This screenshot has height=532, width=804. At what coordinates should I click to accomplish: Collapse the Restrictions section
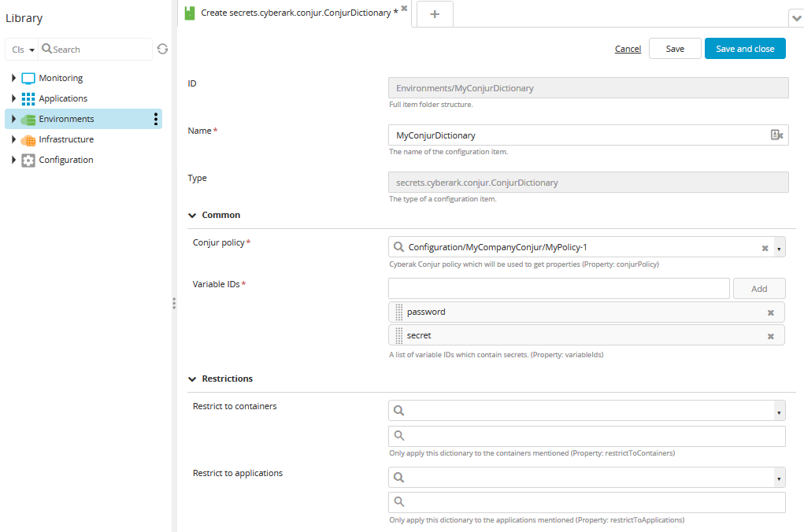pyautogui.click(x=192, y=379)
